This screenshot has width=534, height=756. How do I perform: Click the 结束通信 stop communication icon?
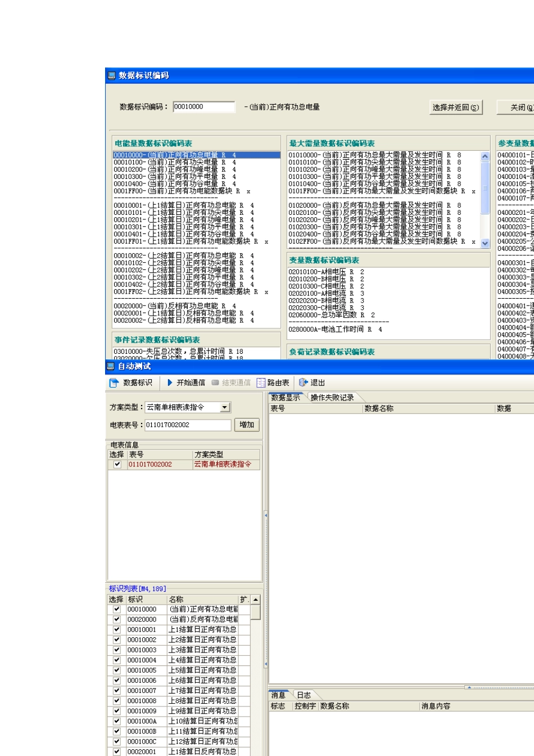[215, 382]
